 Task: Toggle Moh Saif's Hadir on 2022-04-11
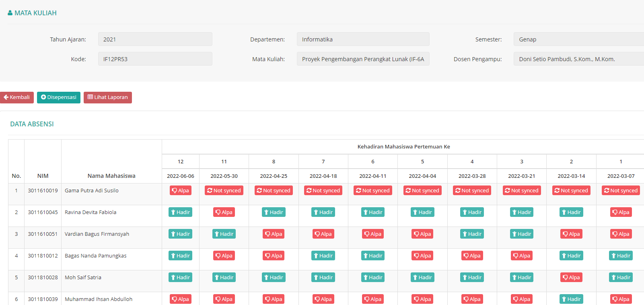click(373, 277)
